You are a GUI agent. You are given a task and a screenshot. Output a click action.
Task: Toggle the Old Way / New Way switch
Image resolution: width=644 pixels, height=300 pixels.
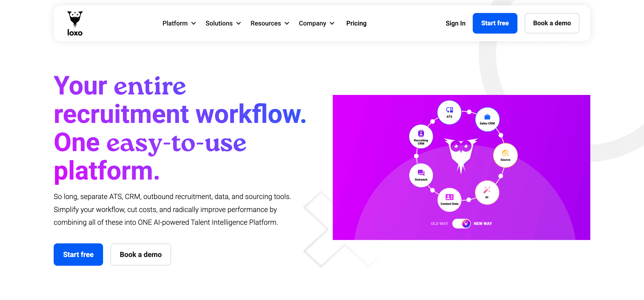[461, 223]
